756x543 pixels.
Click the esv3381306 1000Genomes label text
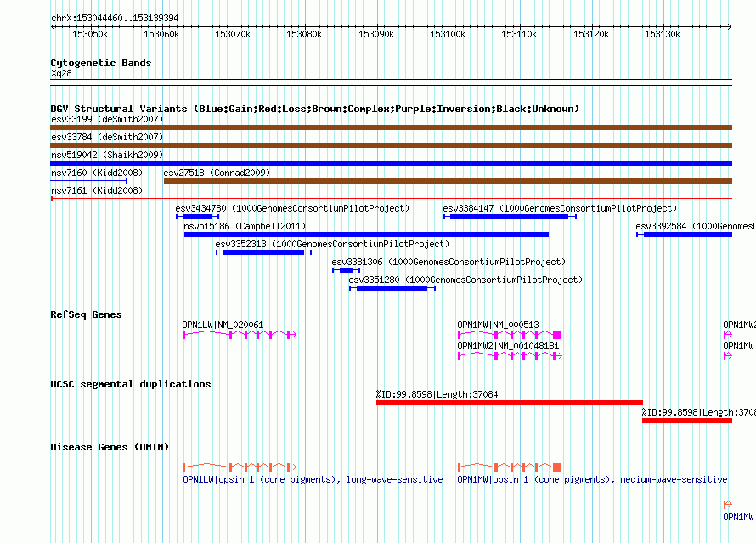[x=449, y=262]
